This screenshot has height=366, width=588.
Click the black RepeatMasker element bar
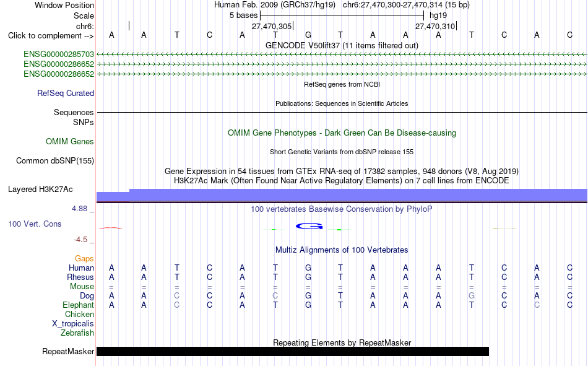(x=293, y=351)
